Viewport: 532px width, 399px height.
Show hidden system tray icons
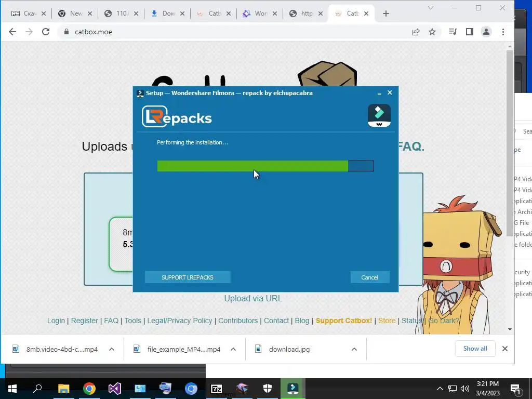[x=440, y=389]
